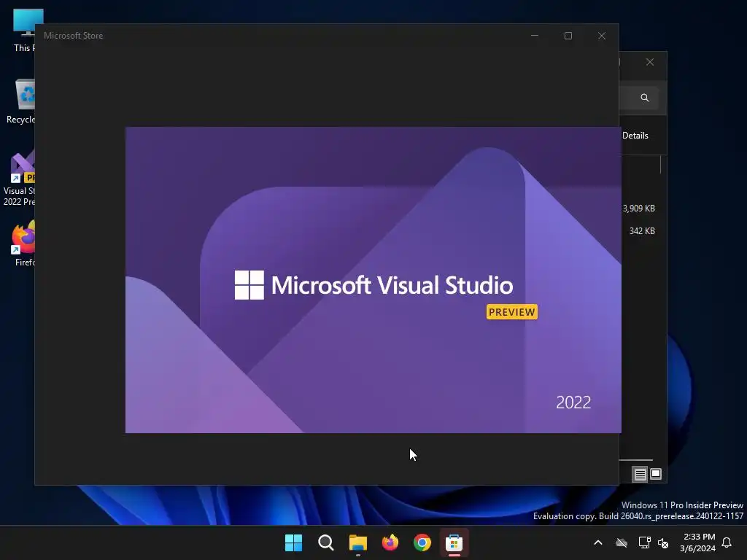The height and width of the screenshot is (560, 747).
Task: Select Firefox desktop shortcut
Action: point(24,243)
